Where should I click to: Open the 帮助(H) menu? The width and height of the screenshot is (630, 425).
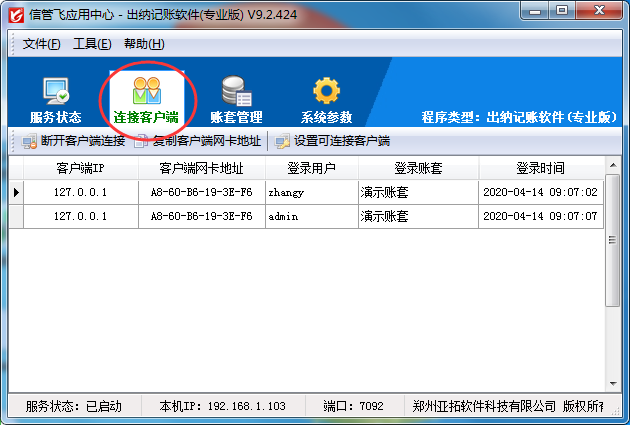point(144,44)
